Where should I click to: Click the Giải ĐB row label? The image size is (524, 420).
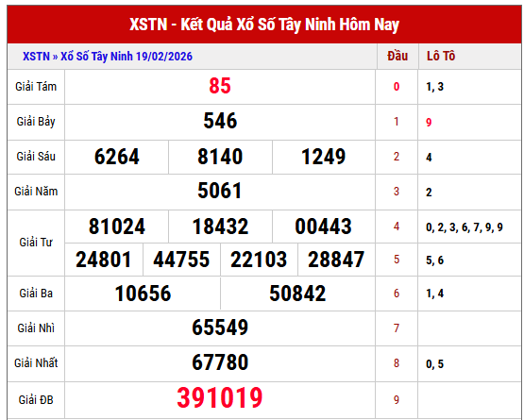[x=36, y=400]
